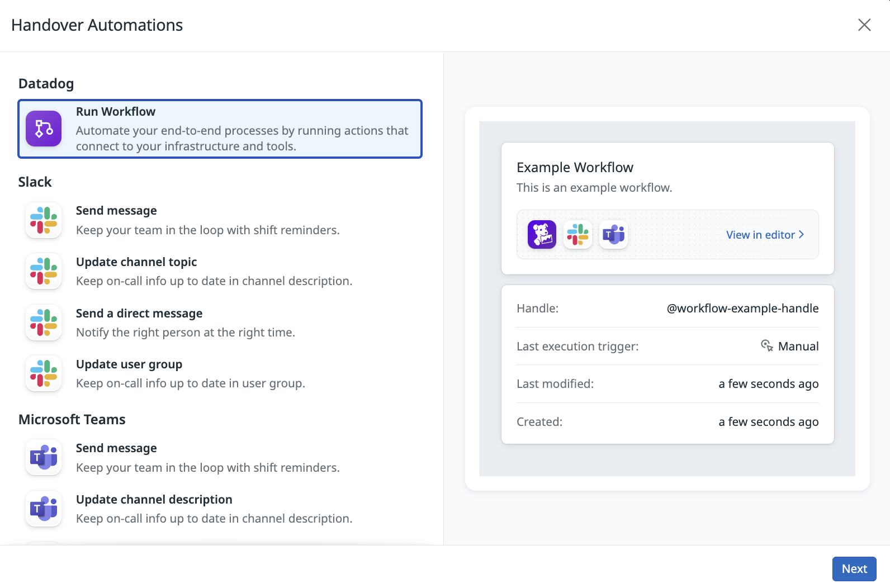Click the Manual trigger icon

coord(767,346)
